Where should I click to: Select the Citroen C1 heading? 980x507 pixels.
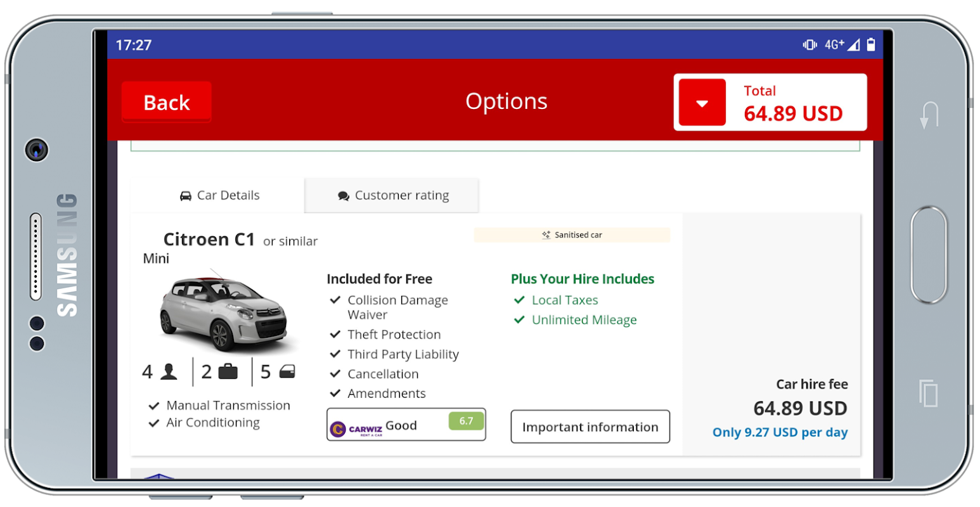tap(209, 240)
